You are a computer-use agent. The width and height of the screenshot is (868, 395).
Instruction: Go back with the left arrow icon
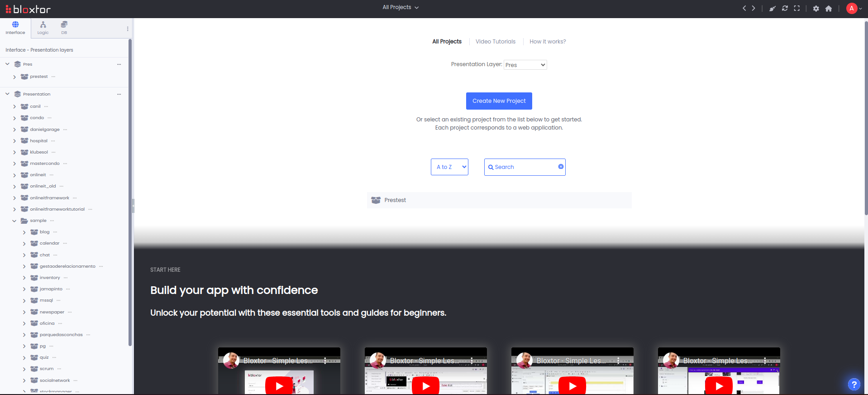point(744,8)
